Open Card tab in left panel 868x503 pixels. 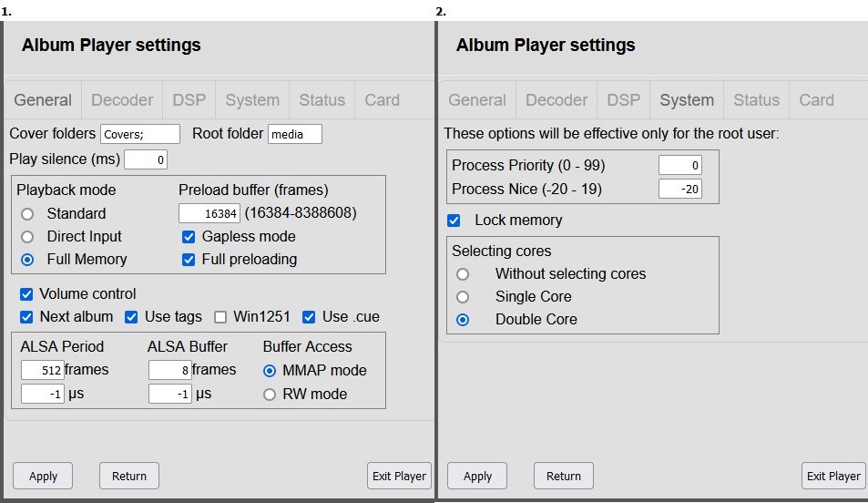pyautogui.click(x=382, y=100)
